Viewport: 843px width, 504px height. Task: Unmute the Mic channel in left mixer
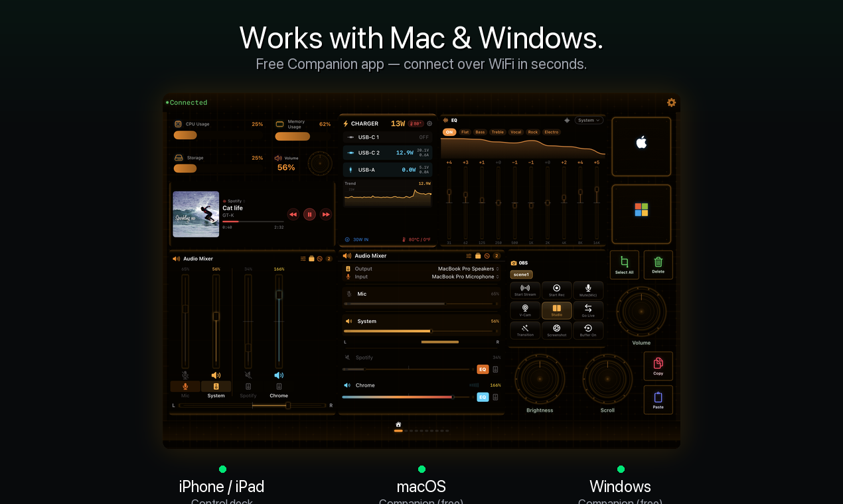point(185,375)
